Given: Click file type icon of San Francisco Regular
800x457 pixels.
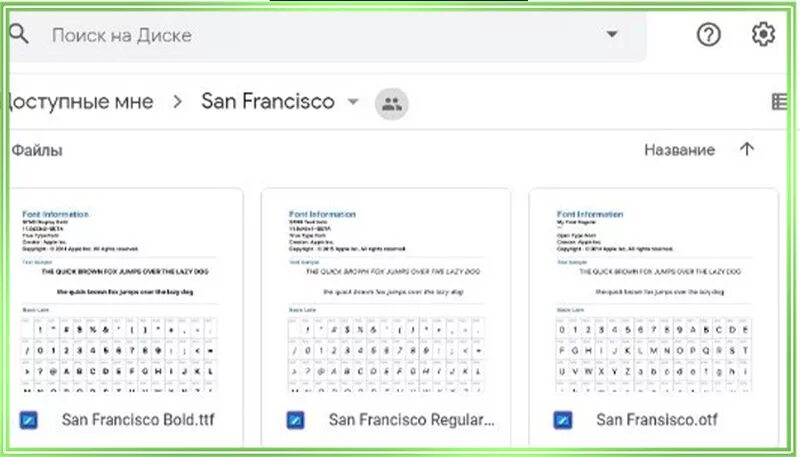Looking at the screenshot, I should (x=296, y=420).
